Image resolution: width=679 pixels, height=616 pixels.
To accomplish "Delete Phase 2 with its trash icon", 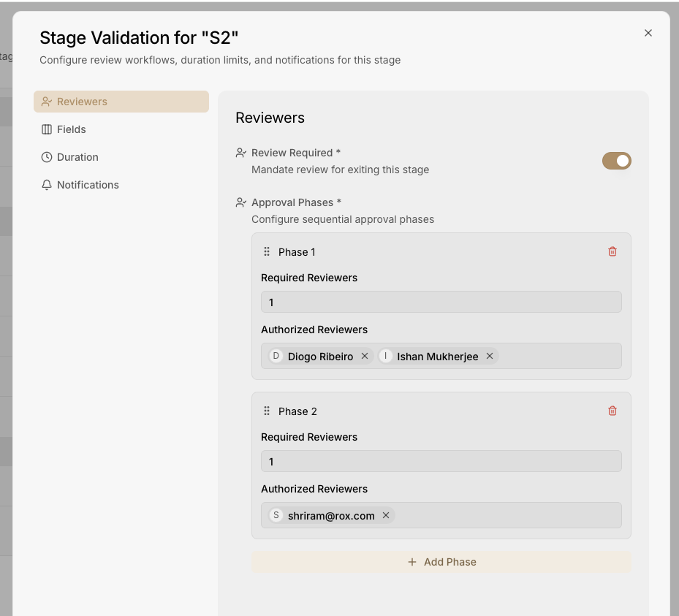I will click(x=612, y=411).
